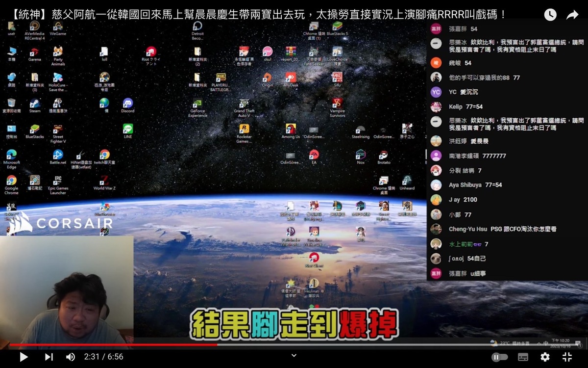
Task: Click the 中 input method indicator
Action: 546,343
